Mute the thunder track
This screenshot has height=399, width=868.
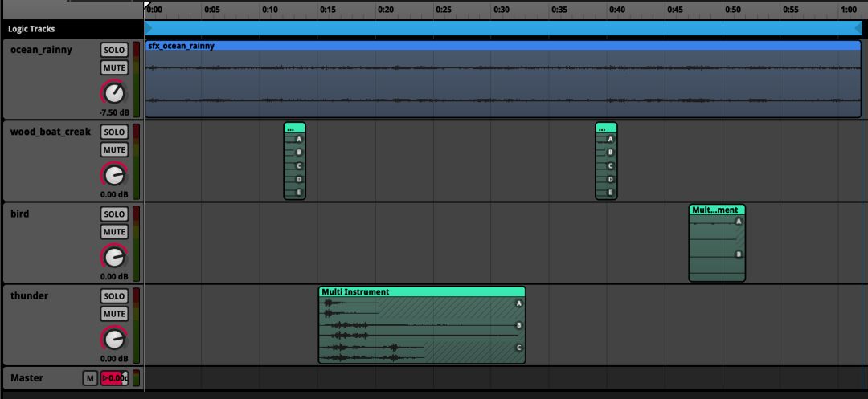[x=114, y=314]
